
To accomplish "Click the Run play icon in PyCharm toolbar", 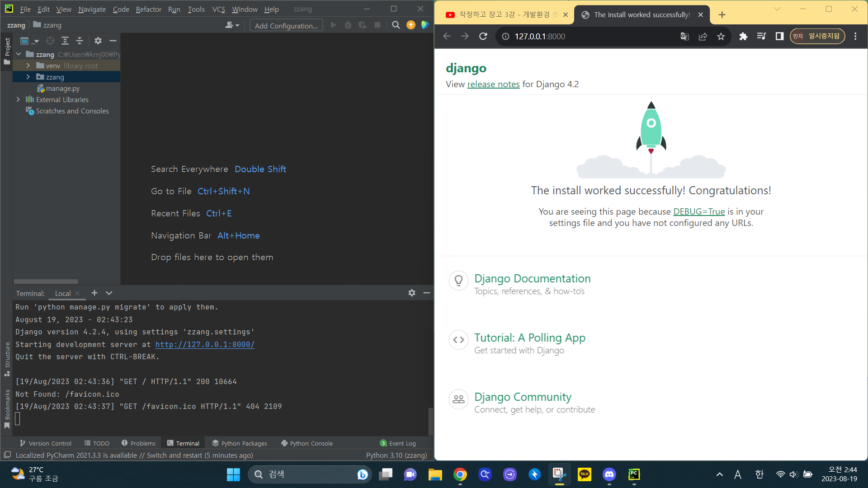I will click(x=334, y=25).
